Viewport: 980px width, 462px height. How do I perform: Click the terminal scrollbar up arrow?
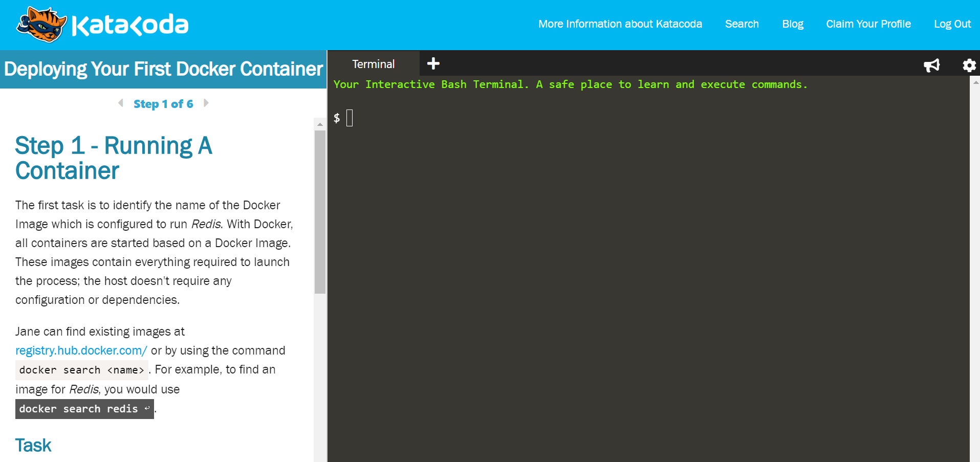(x=975, y=82)
